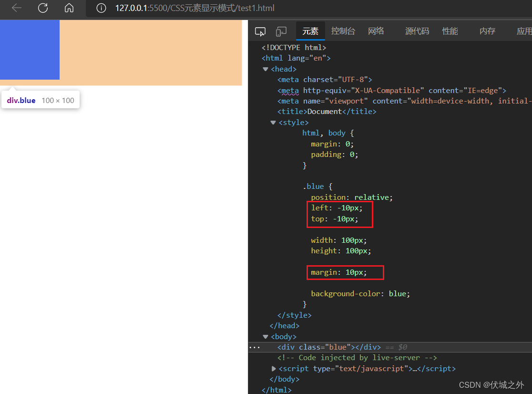This screenshot has height=394, width=532.
Task: Click the browser back arrow
Action: tap(16, 8)
